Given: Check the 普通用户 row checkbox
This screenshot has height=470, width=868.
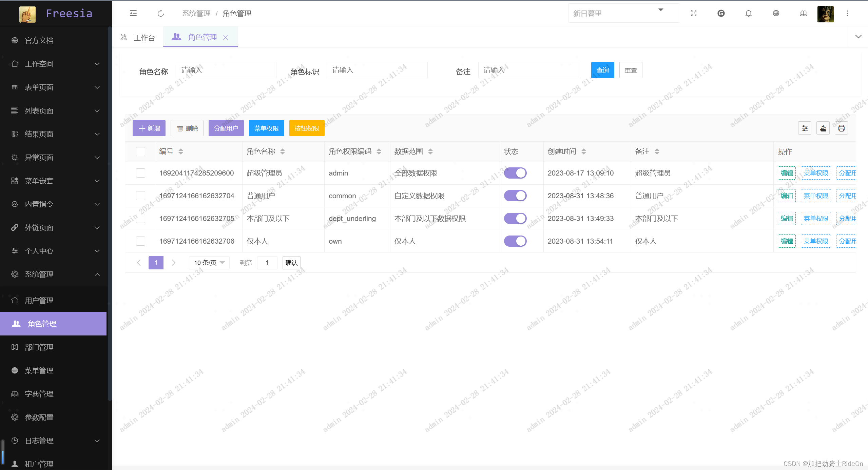Looking at the screenshot, I should tap(140, 196).
